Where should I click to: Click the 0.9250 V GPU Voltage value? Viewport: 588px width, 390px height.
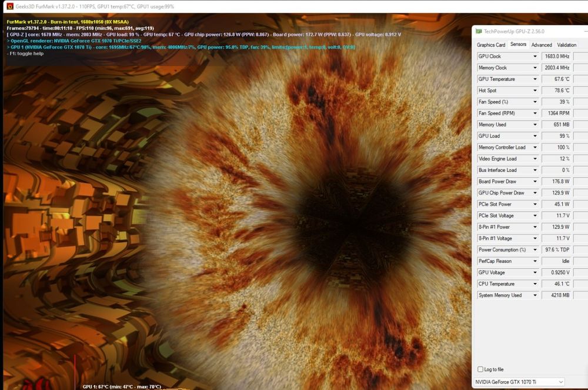tap(556, 272)
